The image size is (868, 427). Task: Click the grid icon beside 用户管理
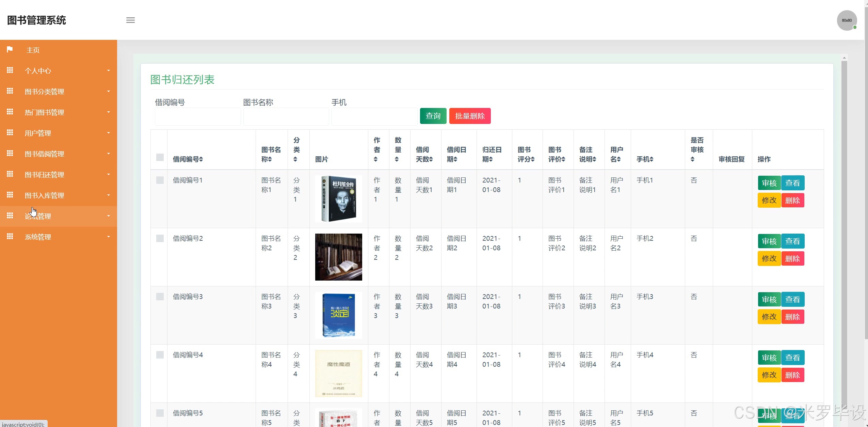10,132
